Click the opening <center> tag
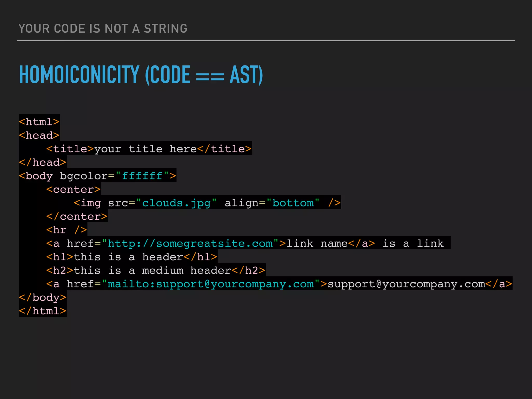This screenshot has height=399, width=532. [x=74, y=190]
